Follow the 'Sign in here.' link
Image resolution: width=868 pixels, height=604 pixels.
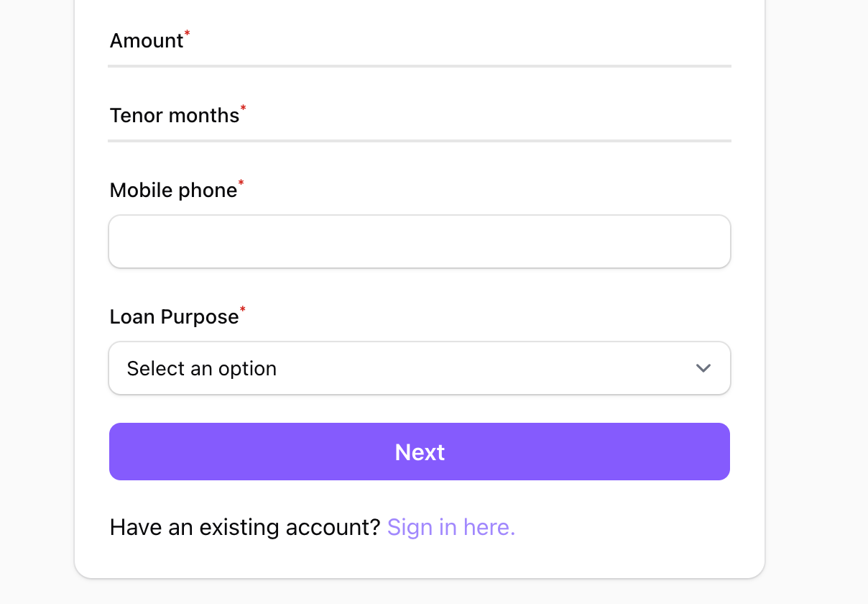[451, 528]
